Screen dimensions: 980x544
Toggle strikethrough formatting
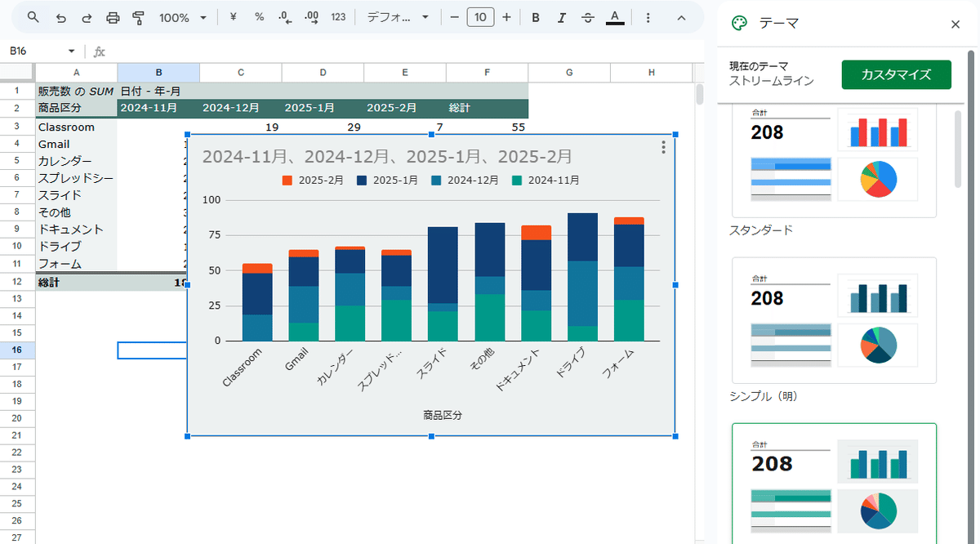[588, 17]
